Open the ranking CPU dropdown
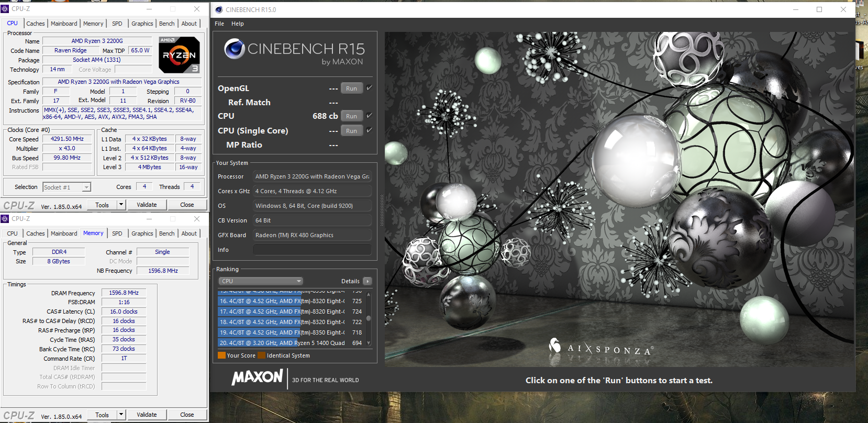The image size is (868, 423). pyautogui.click(x=261, y=281)
